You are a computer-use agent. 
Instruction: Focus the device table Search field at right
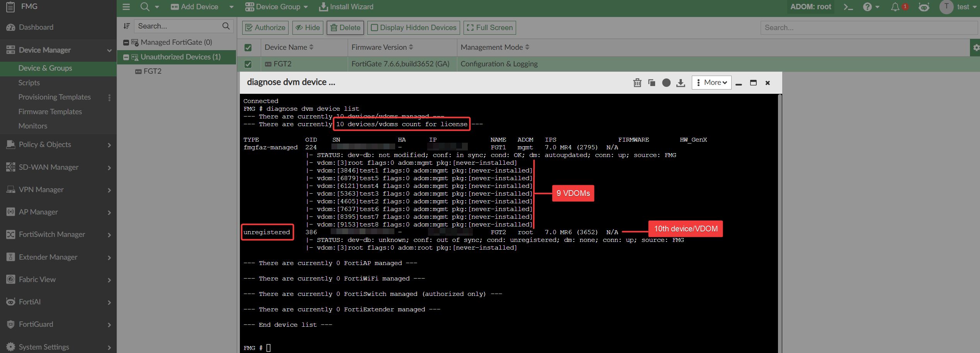pos(869,28)
